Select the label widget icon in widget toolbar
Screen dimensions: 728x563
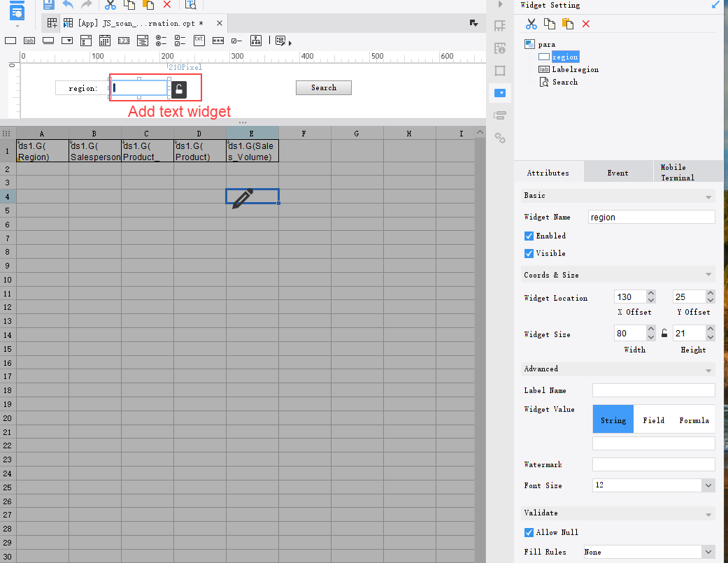click(x=29, y=41)
